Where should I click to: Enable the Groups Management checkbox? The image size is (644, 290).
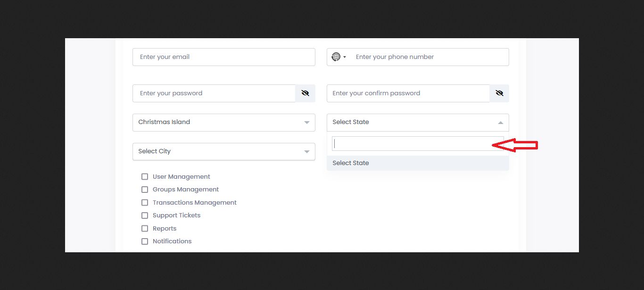pos(145,190)
